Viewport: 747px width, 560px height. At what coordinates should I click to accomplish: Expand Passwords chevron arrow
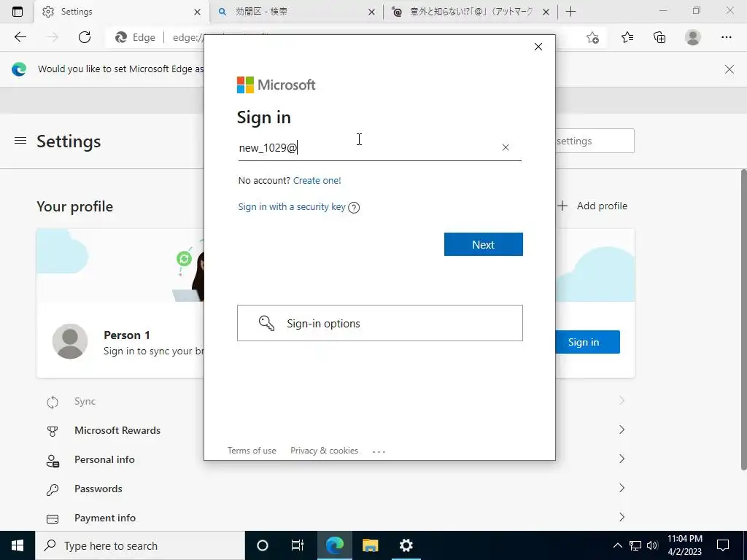point(622,488)
